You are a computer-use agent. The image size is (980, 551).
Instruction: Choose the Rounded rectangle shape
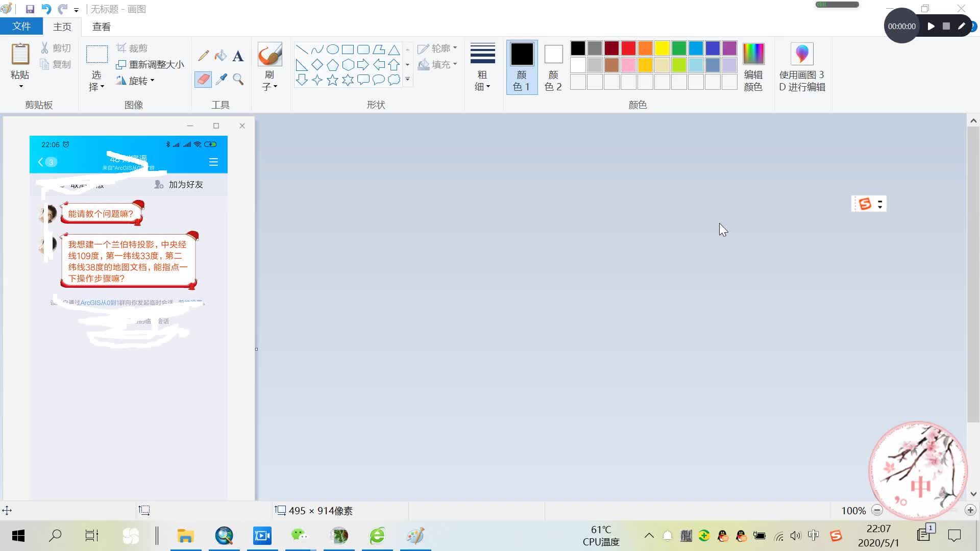click(x=363, y=49)
